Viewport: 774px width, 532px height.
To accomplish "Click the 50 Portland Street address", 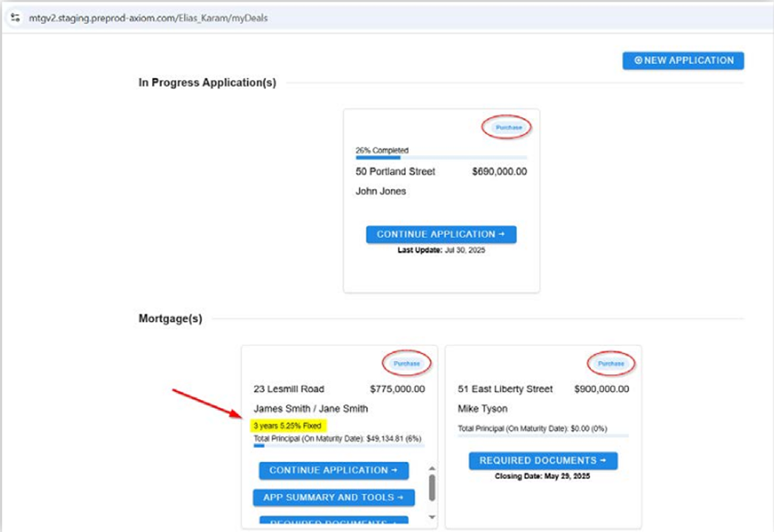I will (x=395, y=172).
